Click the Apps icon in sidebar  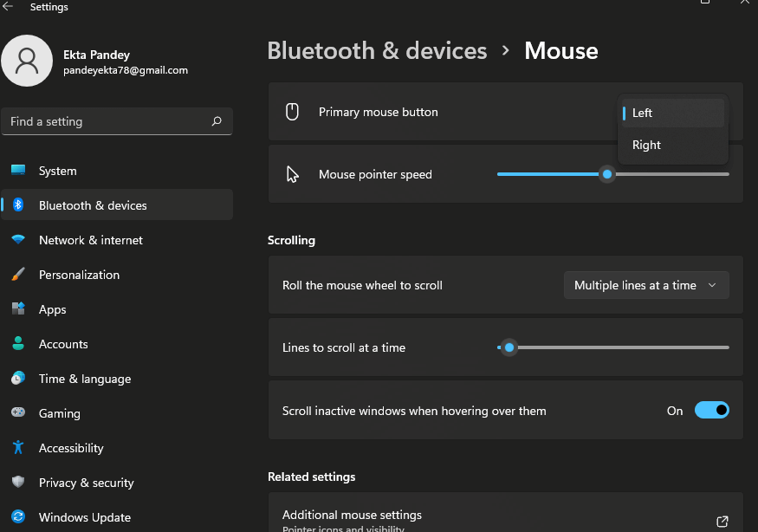pos(18,309)
